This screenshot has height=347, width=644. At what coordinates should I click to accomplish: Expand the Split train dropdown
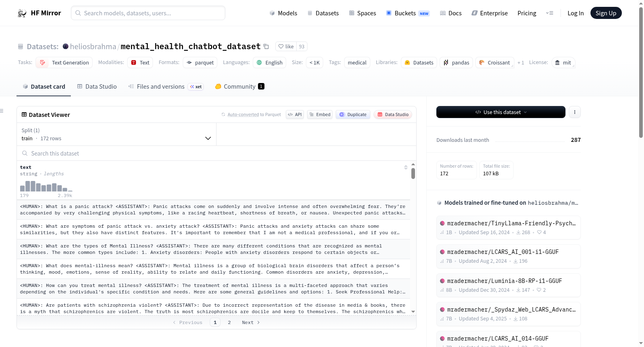(116, 134)
